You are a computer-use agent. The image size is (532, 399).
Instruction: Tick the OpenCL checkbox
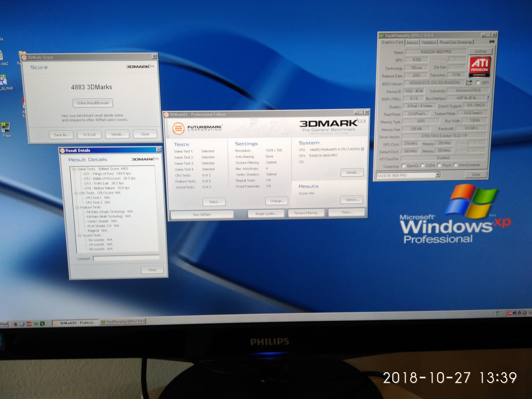[x=404, y=166]
